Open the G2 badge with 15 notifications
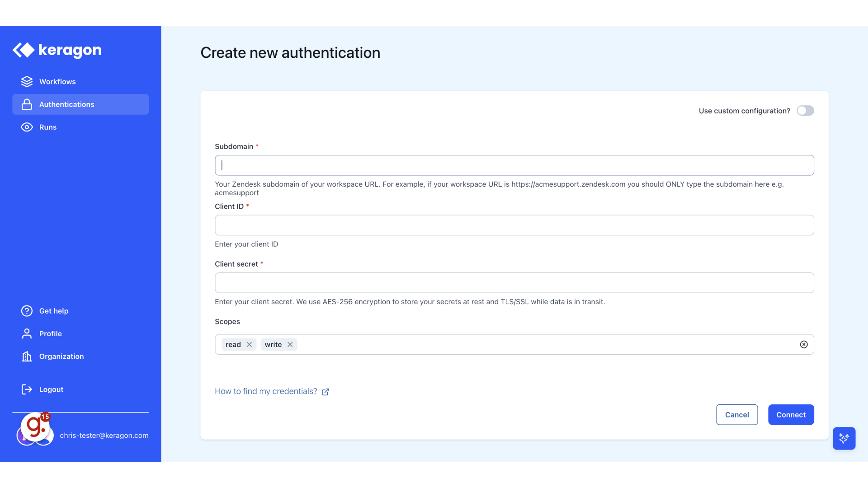 35,426
